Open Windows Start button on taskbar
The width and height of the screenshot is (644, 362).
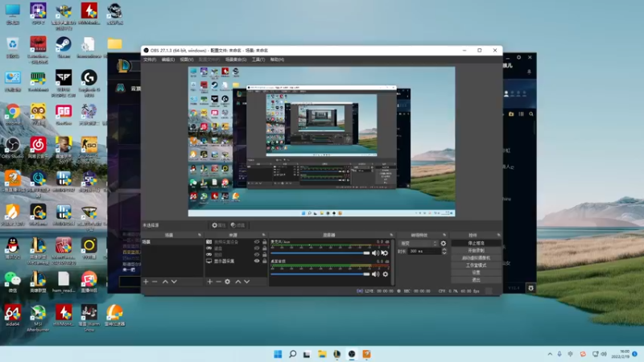click(278, 354)
